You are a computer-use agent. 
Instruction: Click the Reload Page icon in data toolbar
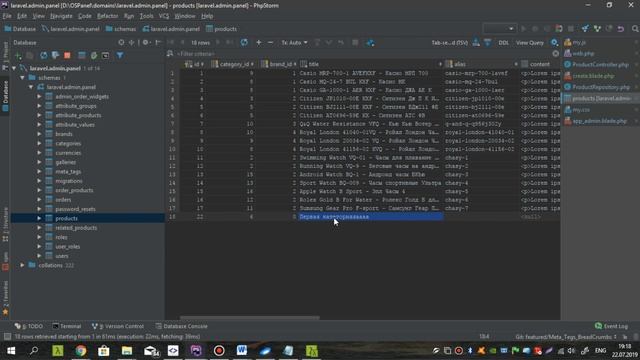coord(244,42)
